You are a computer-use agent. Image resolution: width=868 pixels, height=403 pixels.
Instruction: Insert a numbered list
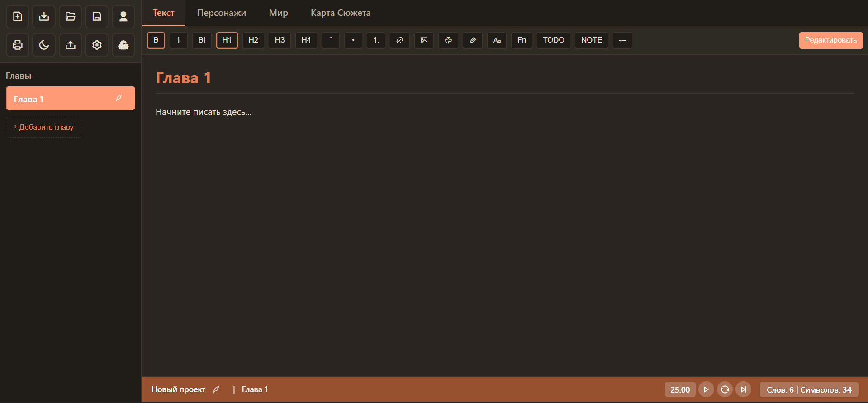(376, 40)
